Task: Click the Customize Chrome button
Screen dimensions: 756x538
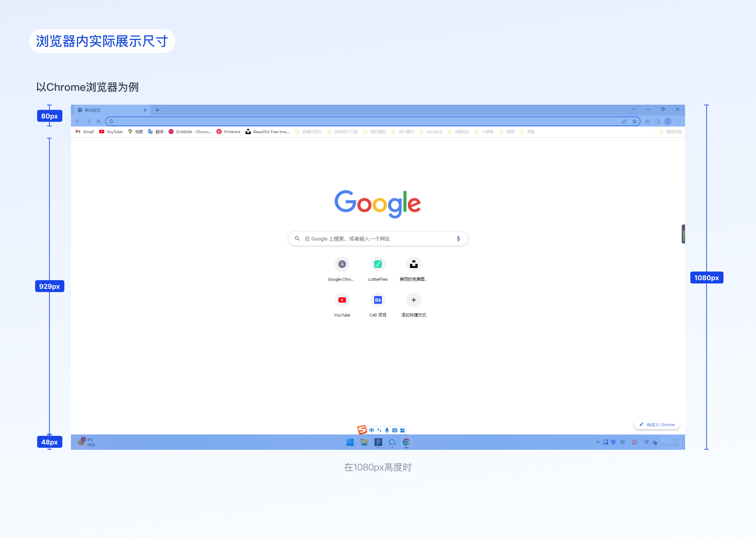Action: tap(657, 425)
